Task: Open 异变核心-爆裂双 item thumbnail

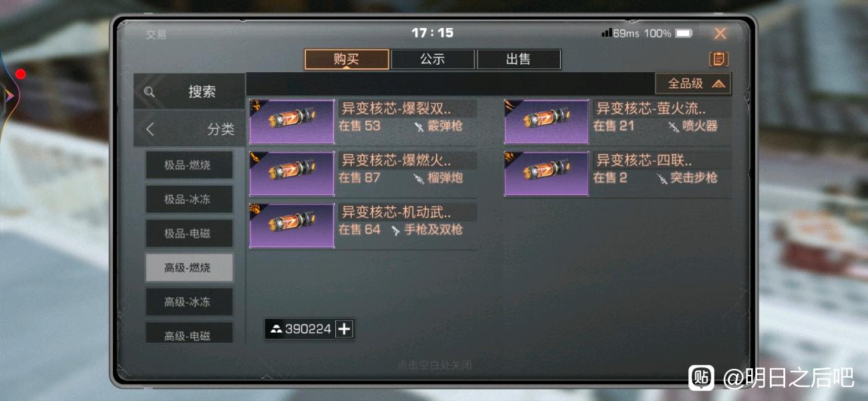Action: tap(292, 122)
